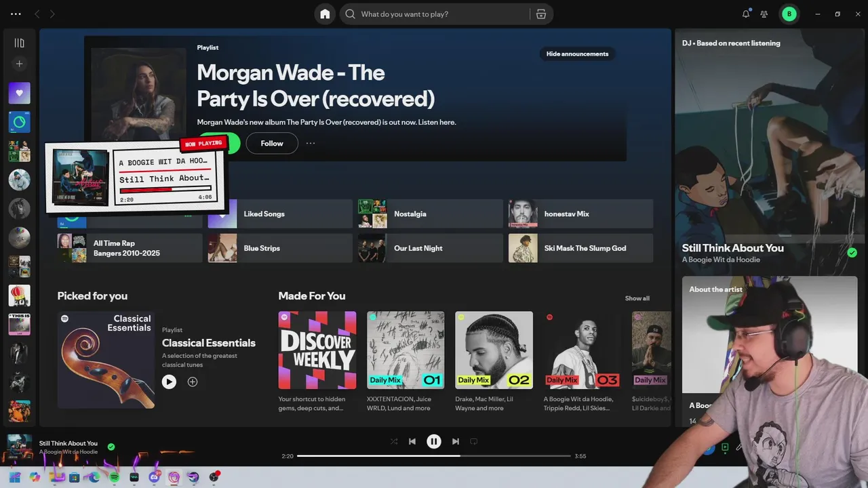Open Windows Start menu
The image size is (868, 488).
(x=15, y=477)
